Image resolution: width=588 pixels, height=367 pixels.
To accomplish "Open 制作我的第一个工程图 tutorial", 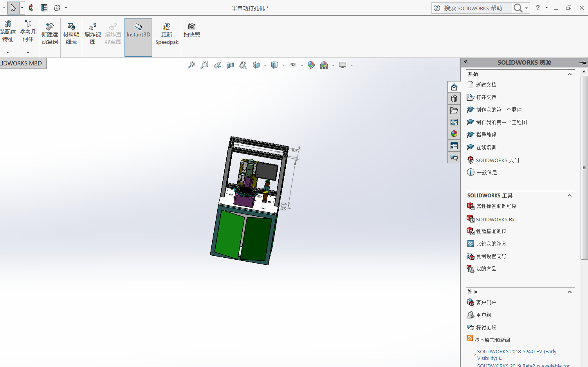I will (501, 122).
